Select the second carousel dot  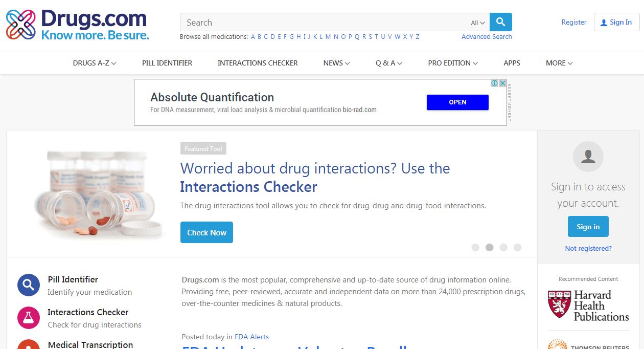click(x=489, y=247)
